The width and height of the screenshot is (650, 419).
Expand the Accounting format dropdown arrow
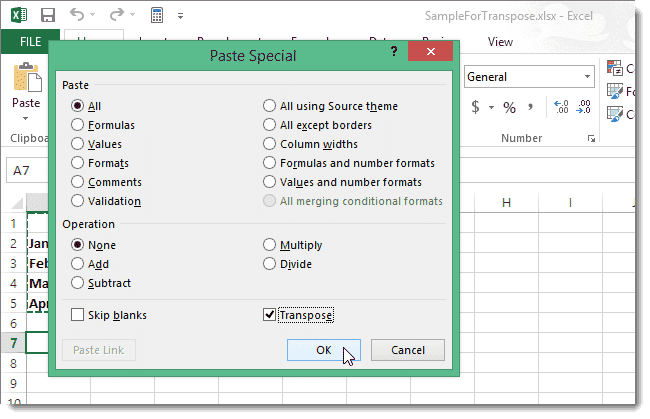[491, 107]
